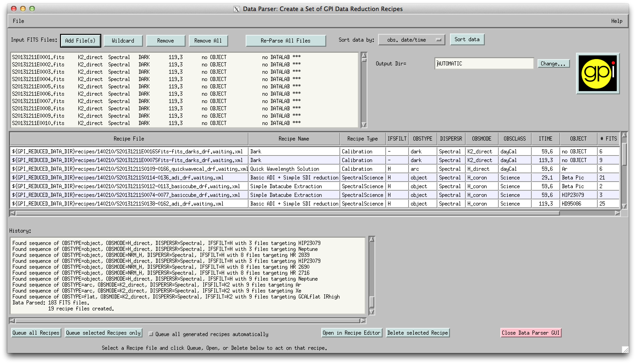Click resize grip at window corner

625,349
